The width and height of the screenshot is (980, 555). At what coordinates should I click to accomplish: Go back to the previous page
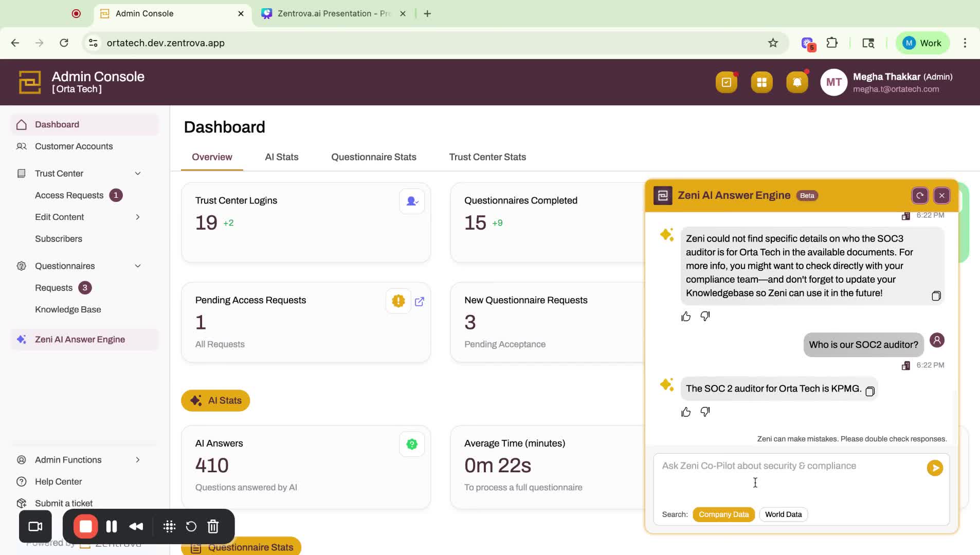coord(15,43)
